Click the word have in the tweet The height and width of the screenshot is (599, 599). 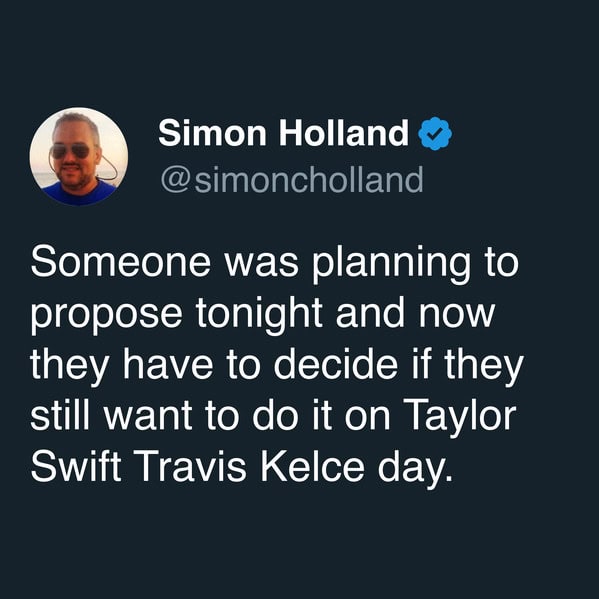tap(168, 364)
